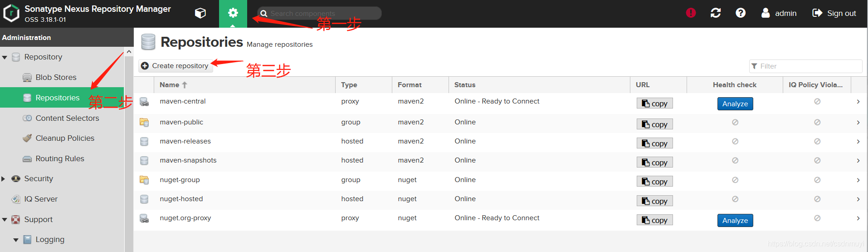868x252 pixels.
Task: Click the nuget.org-proxy repository icon
Action: pos(144,218)
